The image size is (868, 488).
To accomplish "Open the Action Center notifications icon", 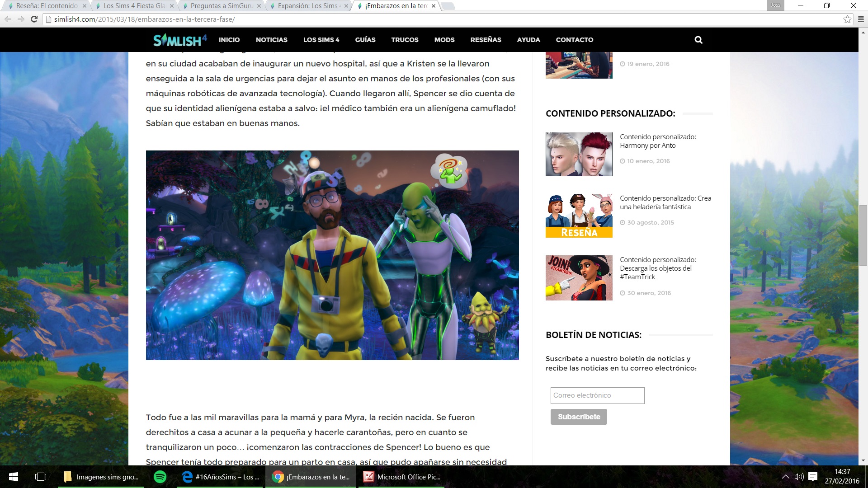I will click(x=813, y=477).
